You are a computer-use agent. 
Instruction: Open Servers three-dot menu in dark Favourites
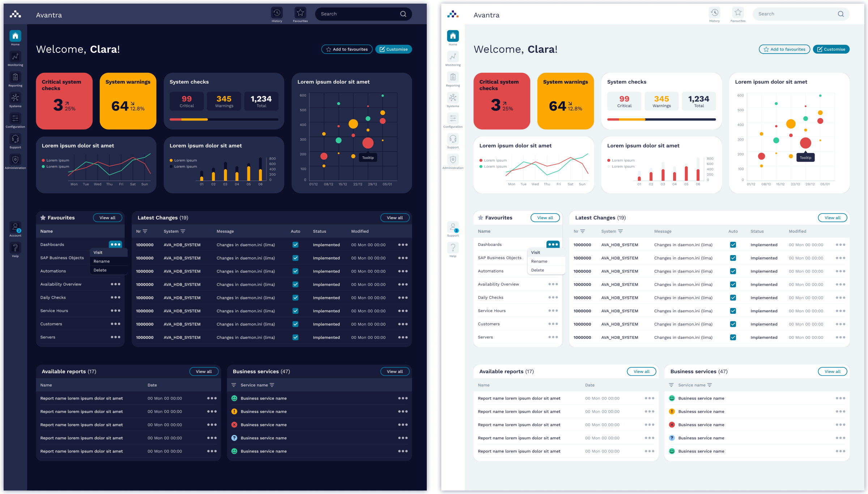point(115,337)
